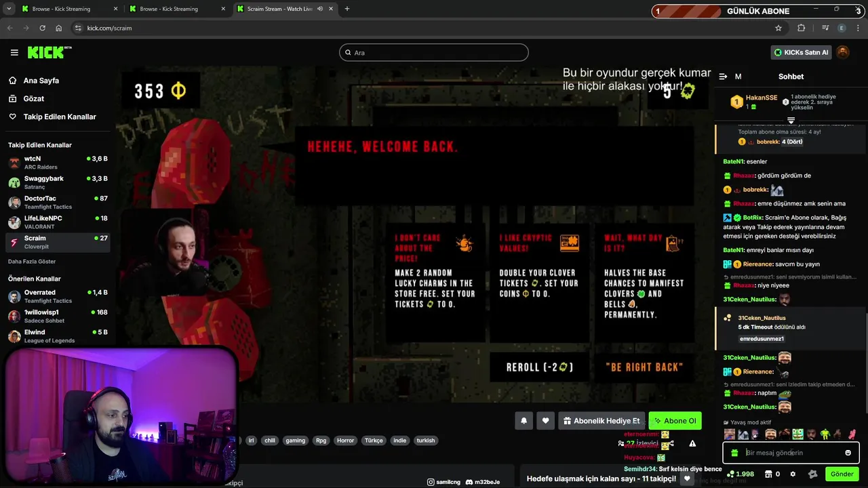Select the Scraim channel in the sidebar
Image resolution: width=868 pixels, height=488 pixels.
58,242
